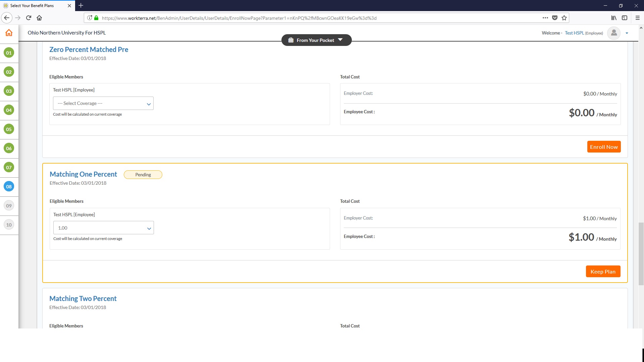This screenshot has width=644, height=362.
Task: Click Enroll Now button
Action: (604, 147)
